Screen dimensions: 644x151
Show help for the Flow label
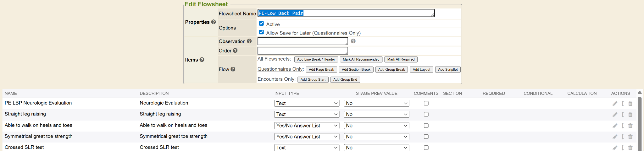click(233, 69)
